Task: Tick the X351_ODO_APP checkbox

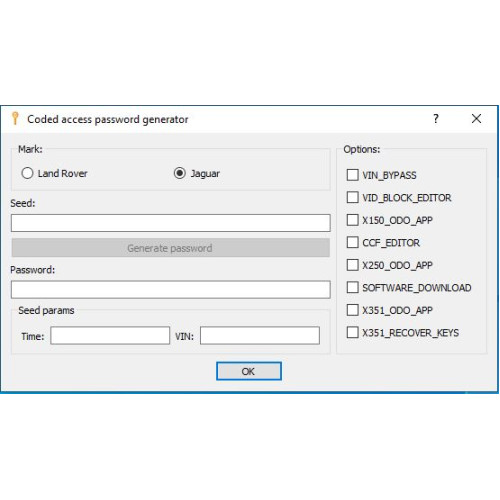Action: tap(352, 310)
